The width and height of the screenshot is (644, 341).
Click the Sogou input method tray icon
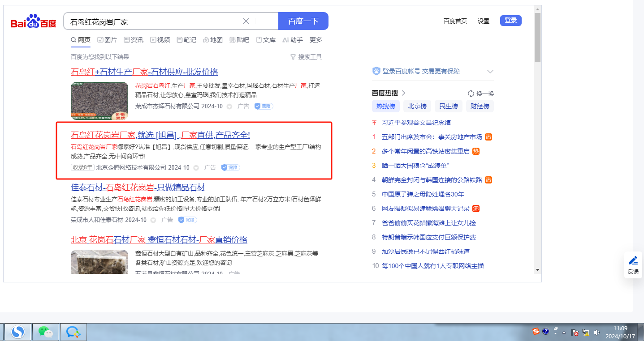(x=536, y=332)
